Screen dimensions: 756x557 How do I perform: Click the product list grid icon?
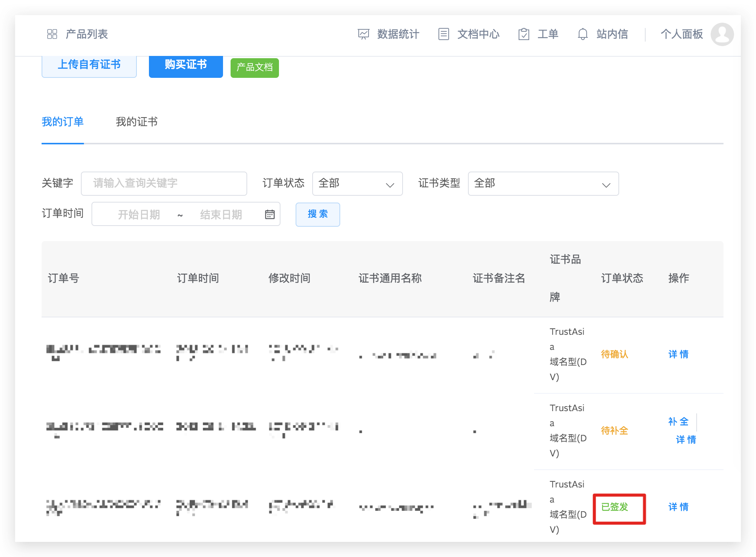pyautogui.click(x=52, y=34)
